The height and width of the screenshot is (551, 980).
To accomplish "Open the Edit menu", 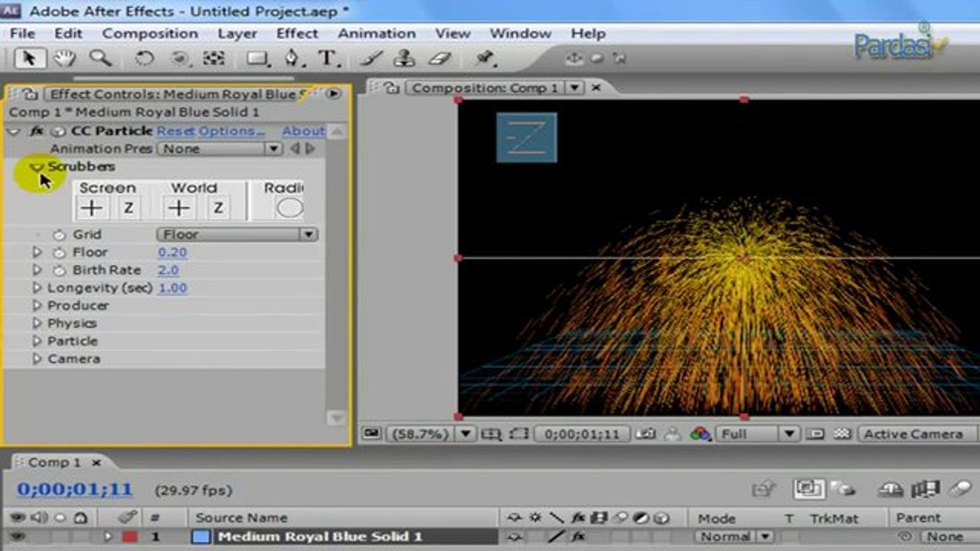I will click(68, 34).
